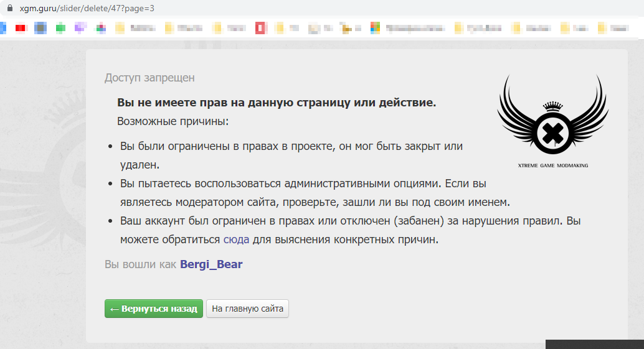Click the xgm.guru address bar URL

[87, 9]
